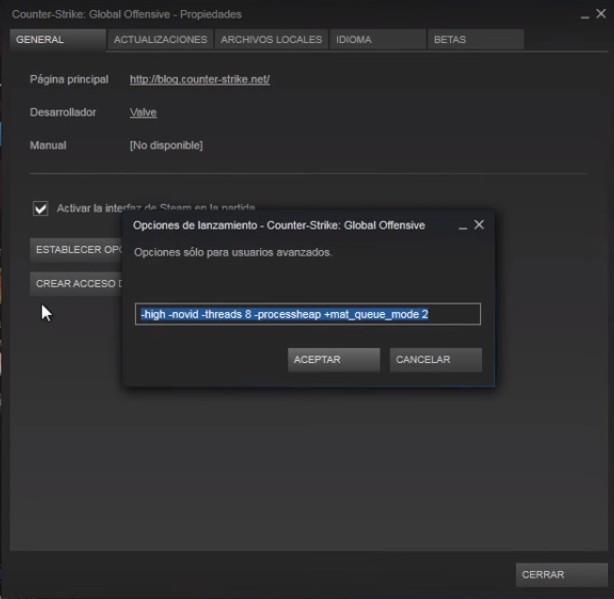Click the '[No disponible]' manual text
The height and width of the screenshot is (599, 614).
(x=166, y=145)
